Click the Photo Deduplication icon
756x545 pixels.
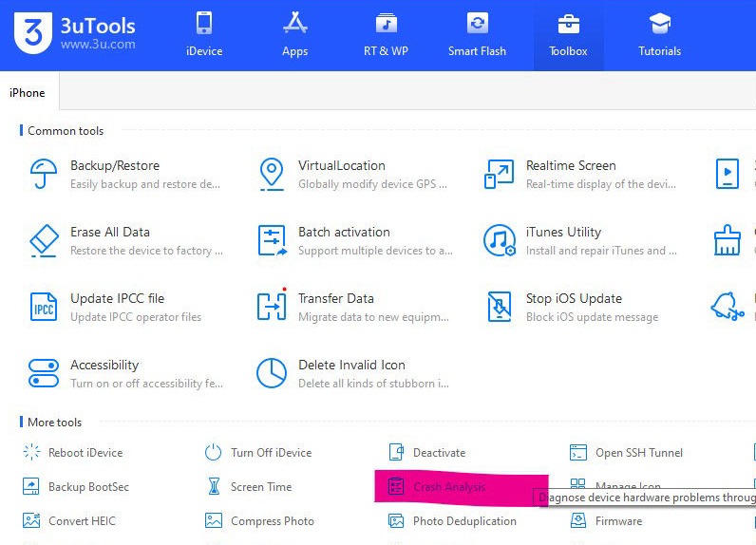pos(396,521)
